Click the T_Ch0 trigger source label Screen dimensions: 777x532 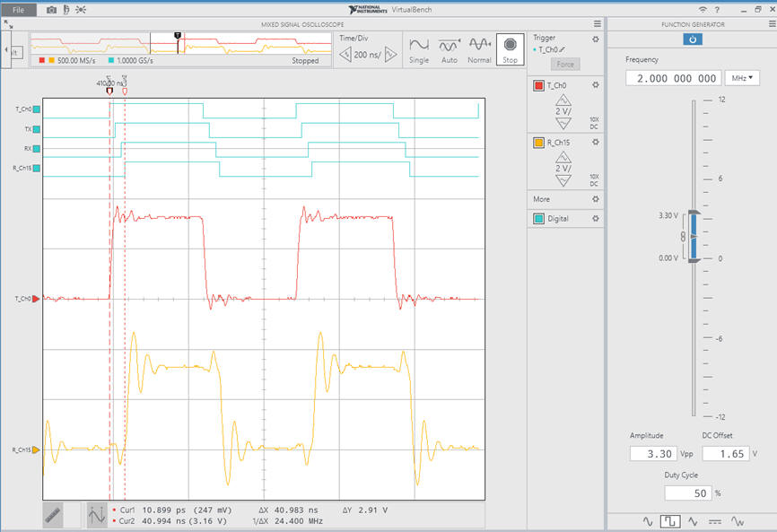tap(548, 49)
